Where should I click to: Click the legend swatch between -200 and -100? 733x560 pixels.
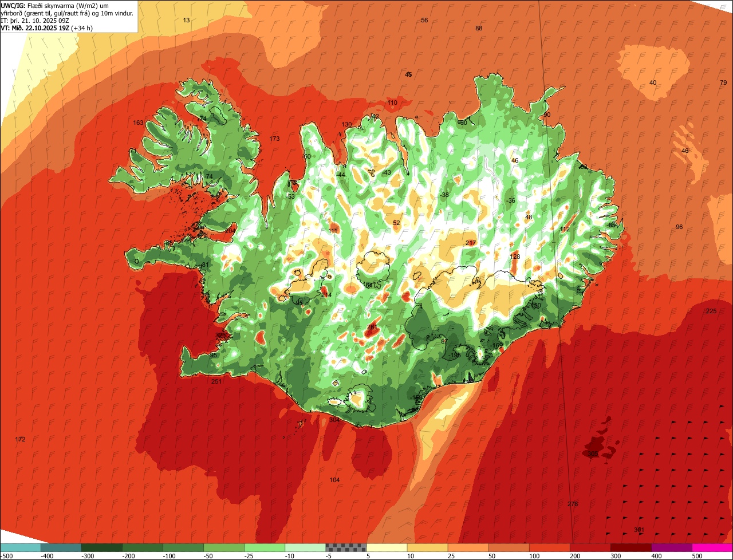(x=142, y=547)
